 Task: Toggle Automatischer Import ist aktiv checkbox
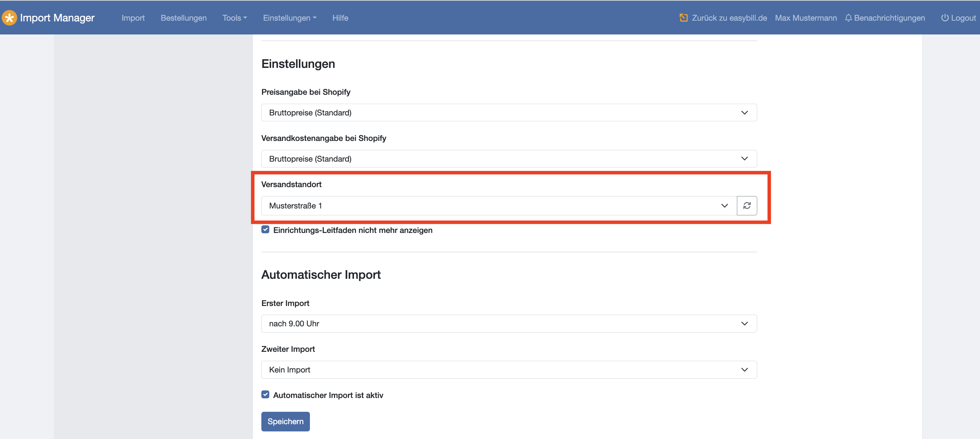265,395
